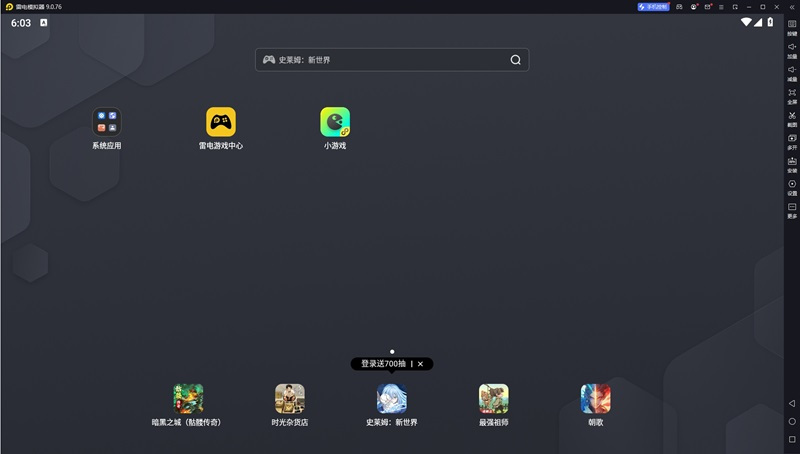Click the 加量 volume up icon
The image size is (800, 454).
[792, 49]
